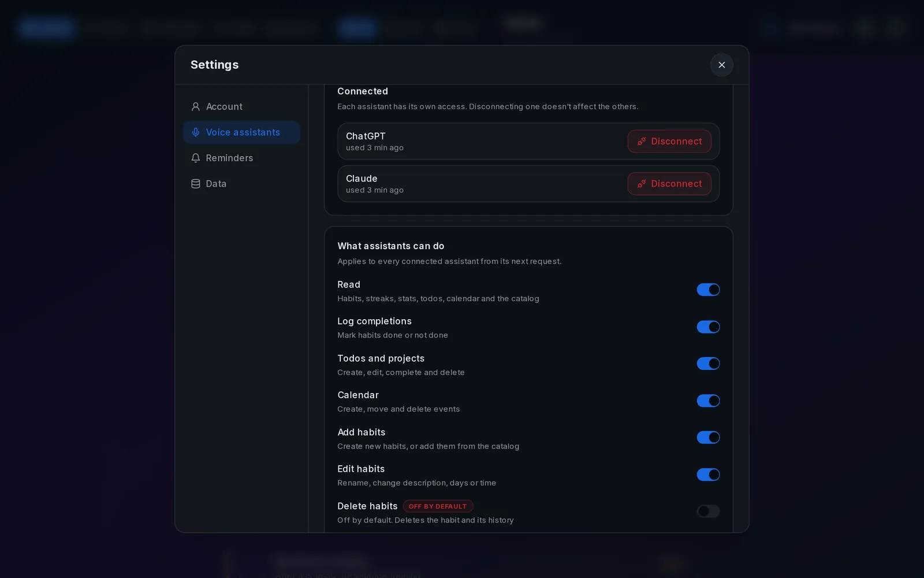Click 'Rename, change description, days or time' text
The width and height of the screenshot is (924, 578).
click(x=416, y=483)
